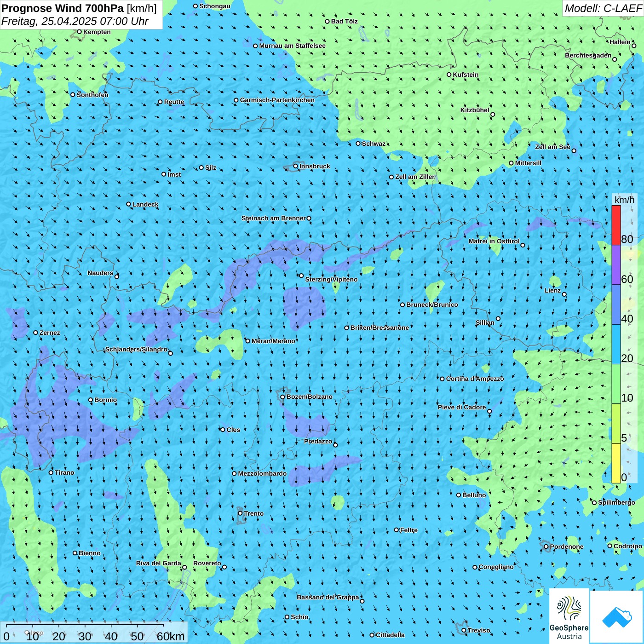Screen dimensions: 644x644
Task: Click the 'Brixen/Bressanone' label
Action: 379,328
